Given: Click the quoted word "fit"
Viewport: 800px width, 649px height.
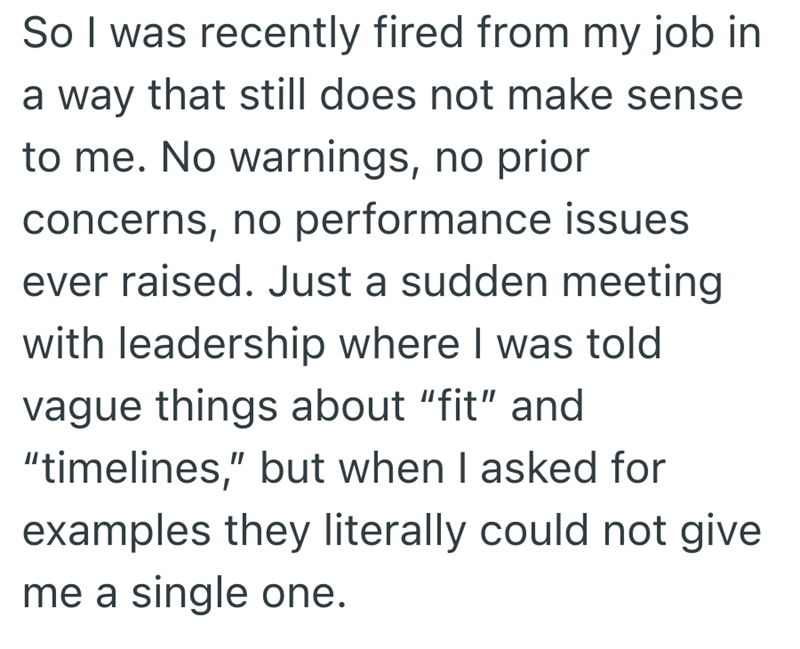Looking at the screenshot, I should [452, 408].
